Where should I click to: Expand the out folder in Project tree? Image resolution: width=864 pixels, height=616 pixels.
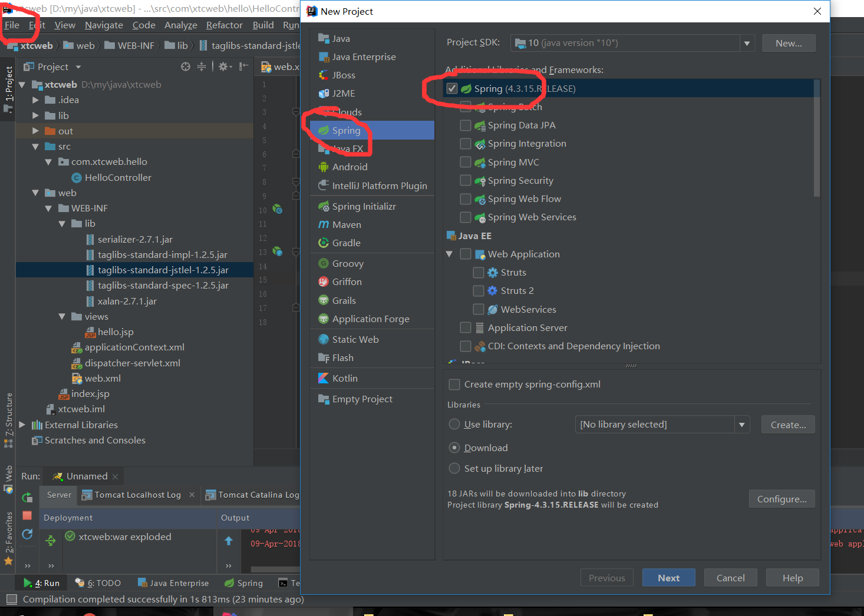pyautogui.click(x=35, y=131)
